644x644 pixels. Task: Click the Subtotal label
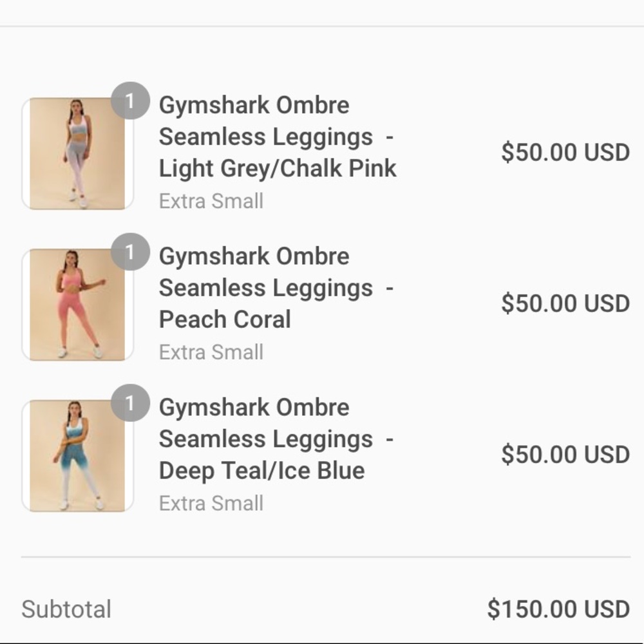pyautogui.click(x=66, y=607)
